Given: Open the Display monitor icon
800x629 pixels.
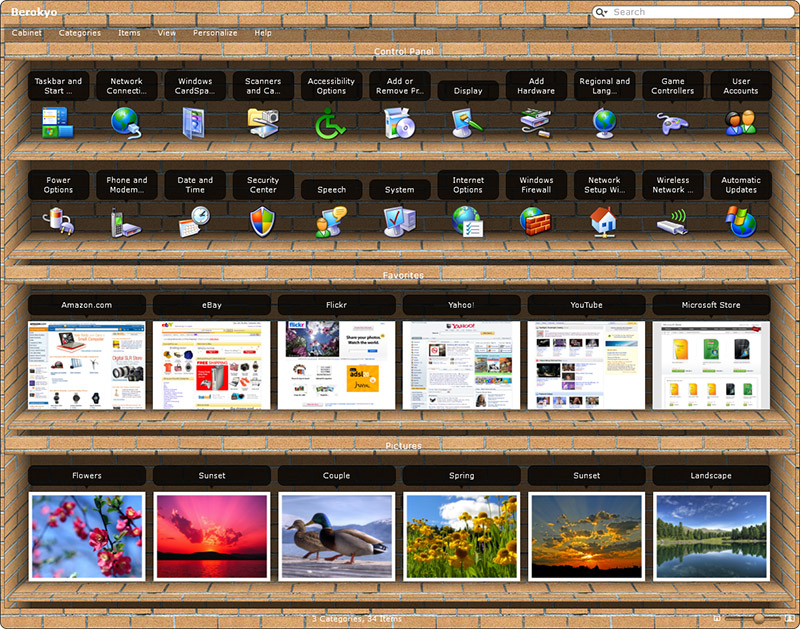Looking at the screenshot, I should pyautogui.click(x=466, y=123).
